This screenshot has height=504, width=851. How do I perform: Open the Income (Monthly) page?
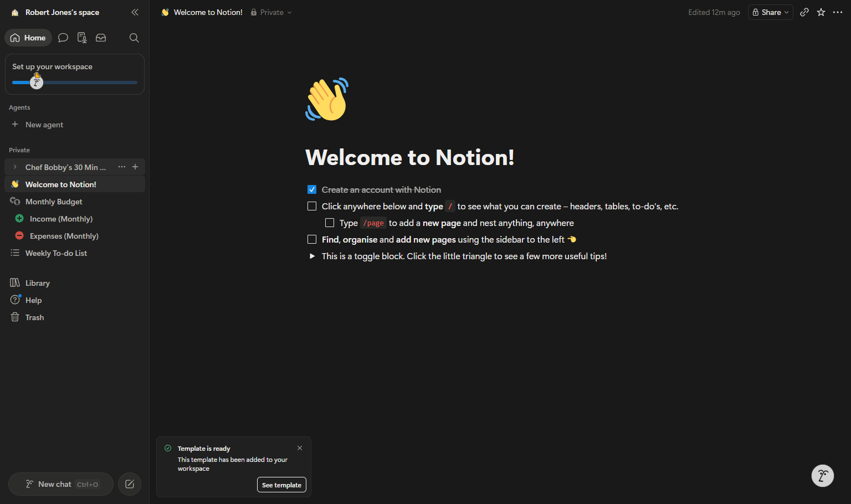coord(75,219)
